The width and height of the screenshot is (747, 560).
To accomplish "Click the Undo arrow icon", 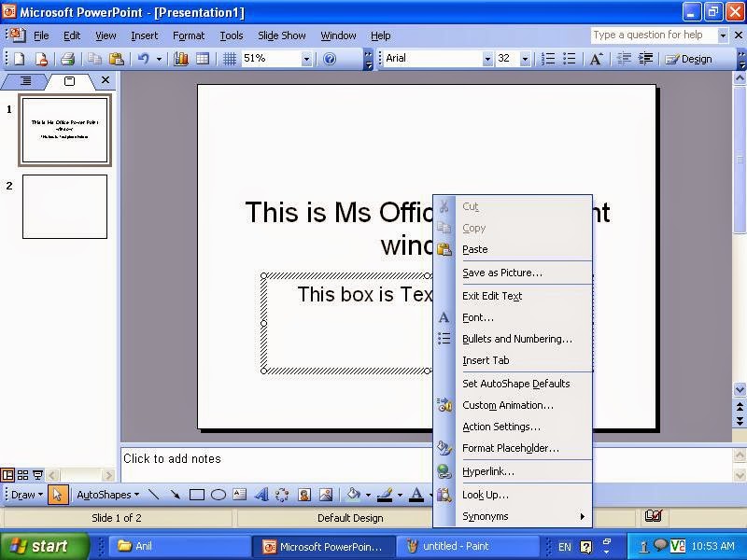I will [x=143, y=59].
